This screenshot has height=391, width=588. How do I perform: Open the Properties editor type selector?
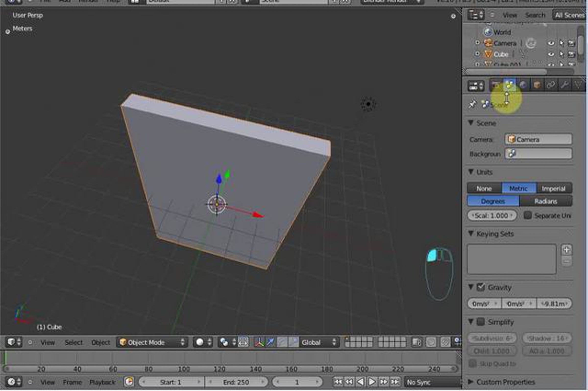point(476,86)
